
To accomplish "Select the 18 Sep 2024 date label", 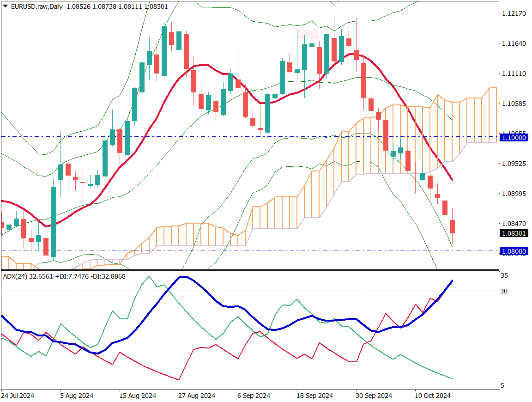I will (x=315, y=396).
